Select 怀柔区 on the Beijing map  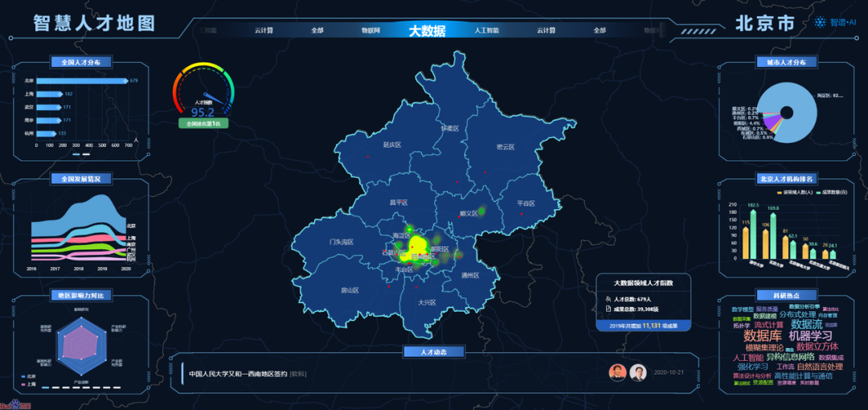450,129
